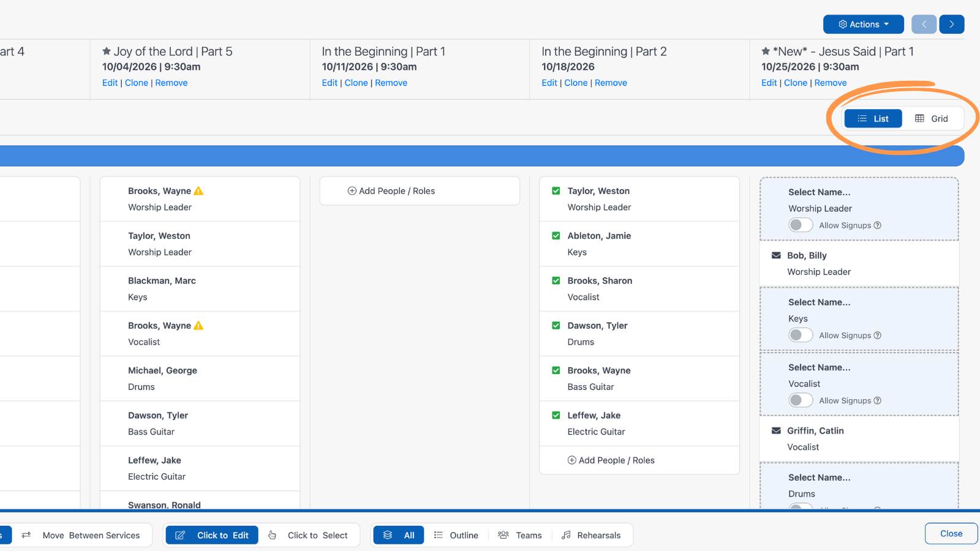Viewport: 980px width, 551px height.
Task: Open the Actions dropdown menu
Action: click(863, 24)
